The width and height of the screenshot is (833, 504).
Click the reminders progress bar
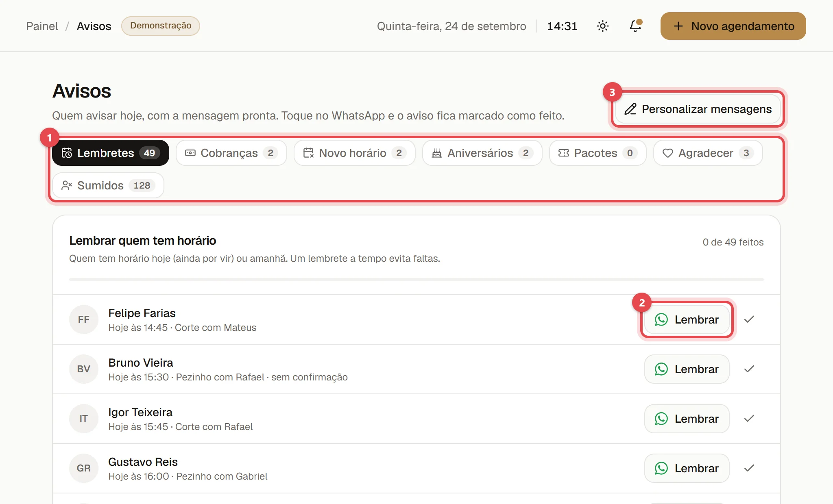416,280
